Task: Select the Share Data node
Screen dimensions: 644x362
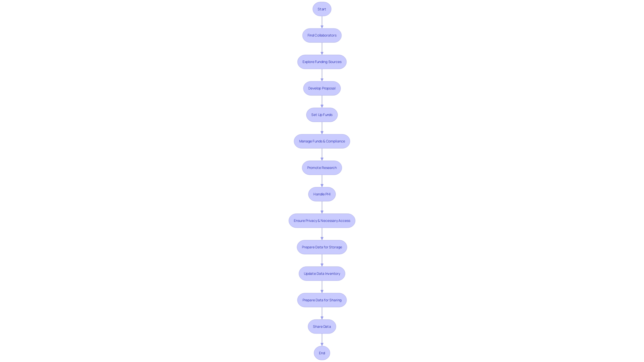Action: (322, 326)
